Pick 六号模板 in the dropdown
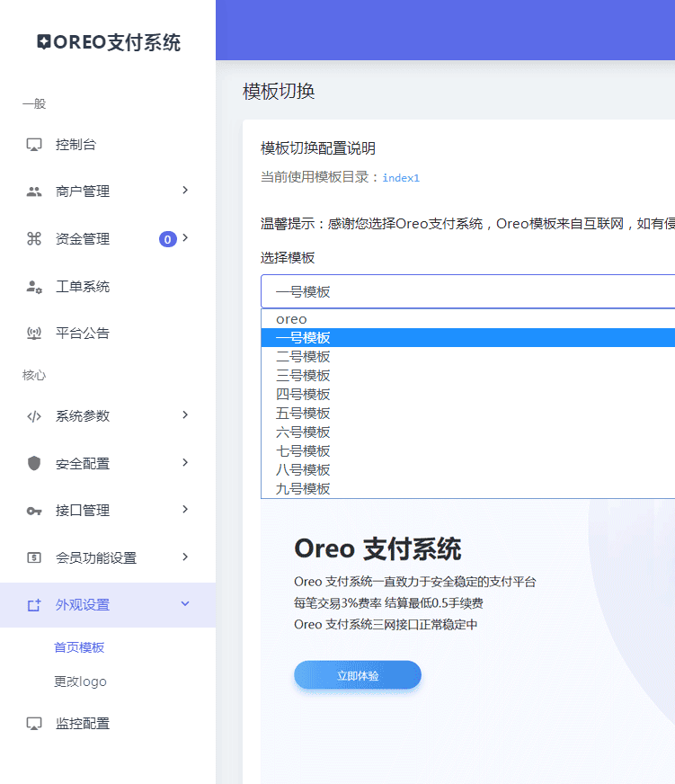 (468, 432)
